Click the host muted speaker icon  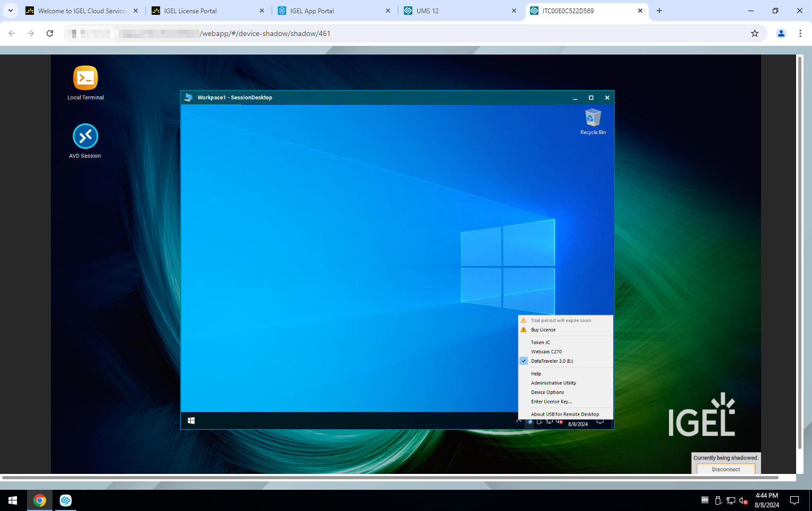pyautogui.click(x=743, y=500)
